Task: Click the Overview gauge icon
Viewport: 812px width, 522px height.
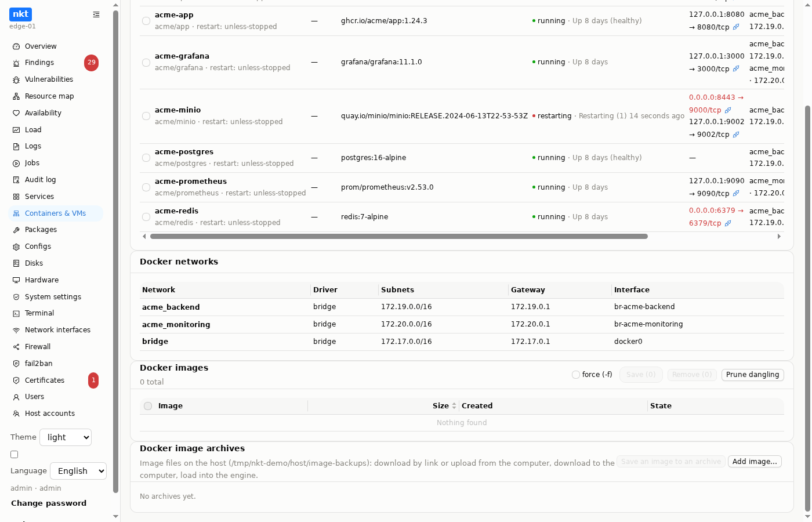Action: click(16, 46)
